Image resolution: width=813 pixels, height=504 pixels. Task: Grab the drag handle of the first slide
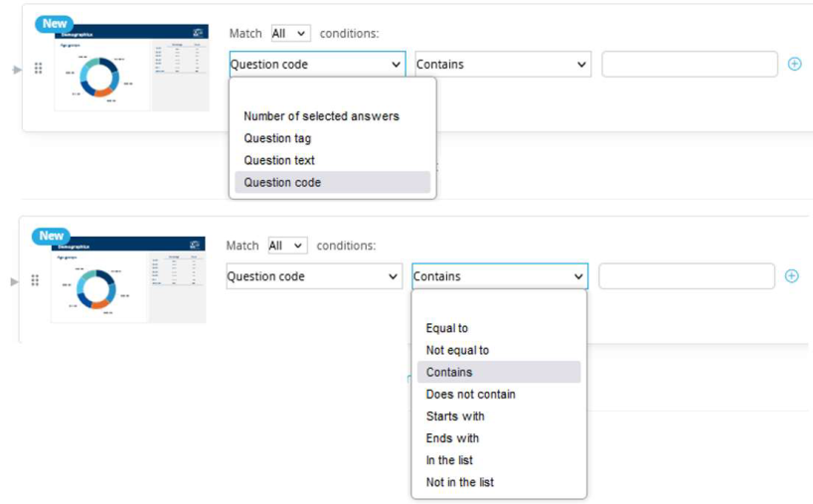click(x=39, y=69)
